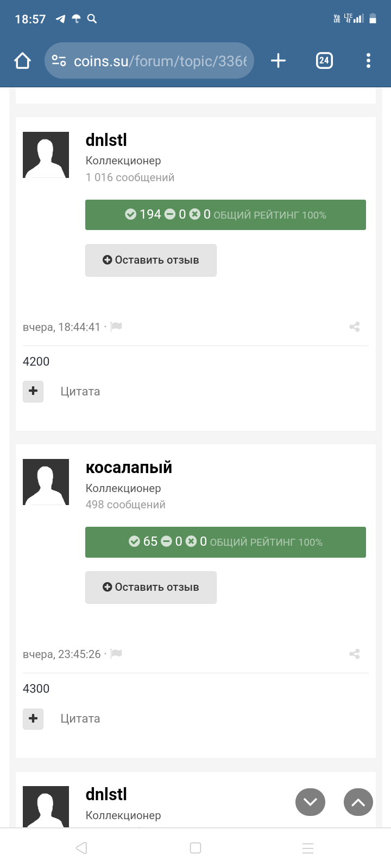391x868 pixels.
Task: Open a new tab with plus icon
Action: (278, 61)
